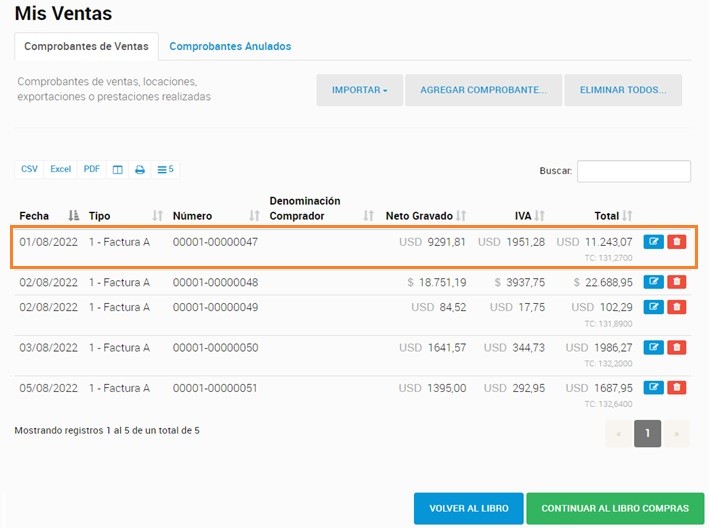Delete invoice 00001-00000051
The height and width of the screenshot is (528, 709).
tap(676, 387)
